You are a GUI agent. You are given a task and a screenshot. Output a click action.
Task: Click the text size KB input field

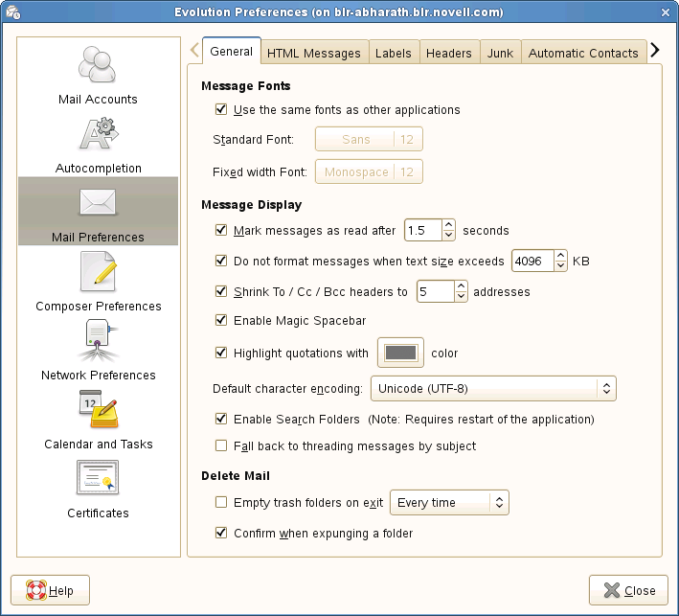point(532,261)
